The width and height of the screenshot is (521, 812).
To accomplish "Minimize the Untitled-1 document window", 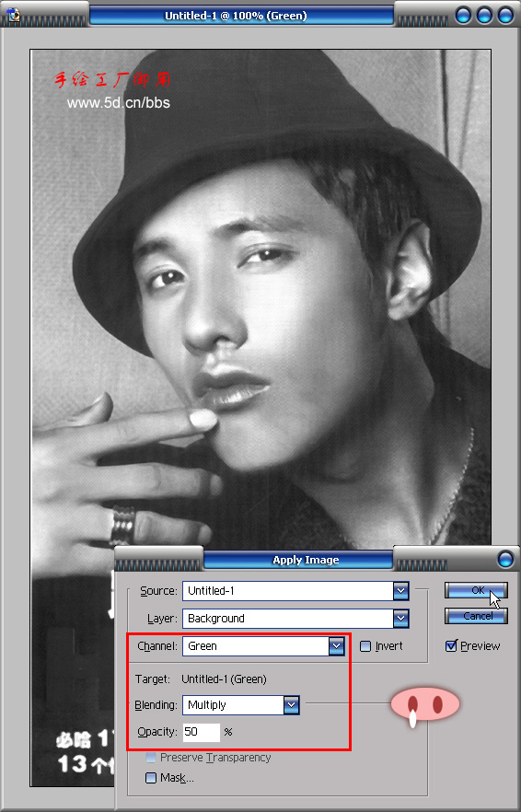I will pos(463,16).
